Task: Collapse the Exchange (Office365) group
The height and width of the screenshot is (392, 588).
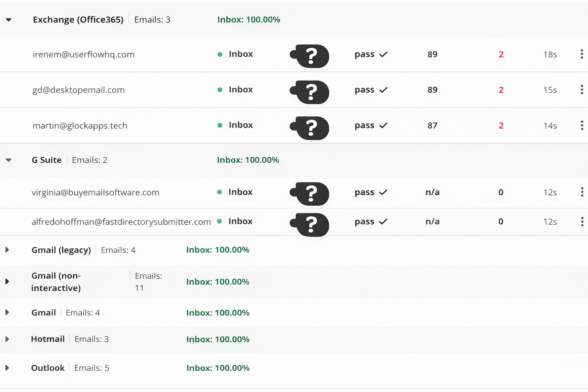Action: click(9, 20)
